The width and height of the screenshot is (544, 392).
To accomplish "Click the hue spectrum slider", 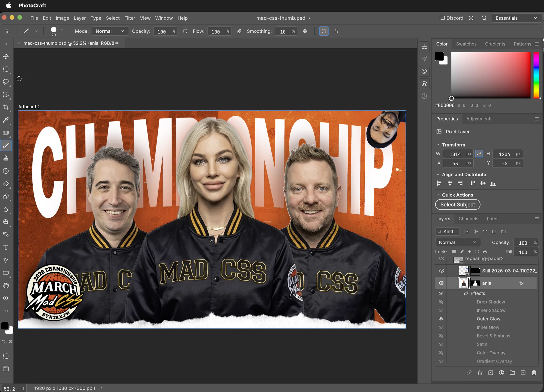I will [x=536, y=75].
